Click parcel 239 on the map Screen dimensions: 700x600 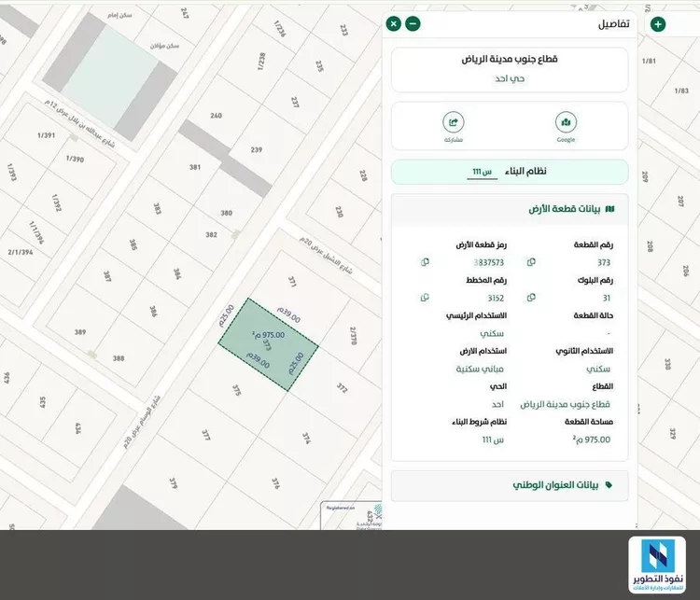pos(257,150)
